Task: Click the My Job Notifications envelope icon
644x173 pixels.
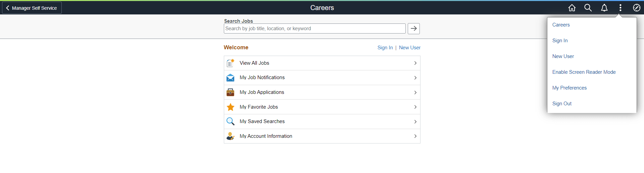Action: [x=230, y=78]
